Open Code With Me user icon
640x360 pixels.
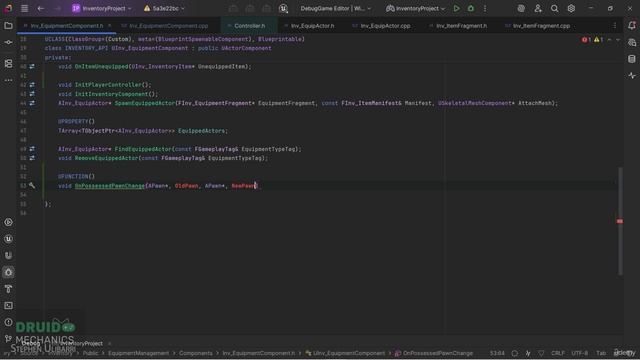[538, 8]
